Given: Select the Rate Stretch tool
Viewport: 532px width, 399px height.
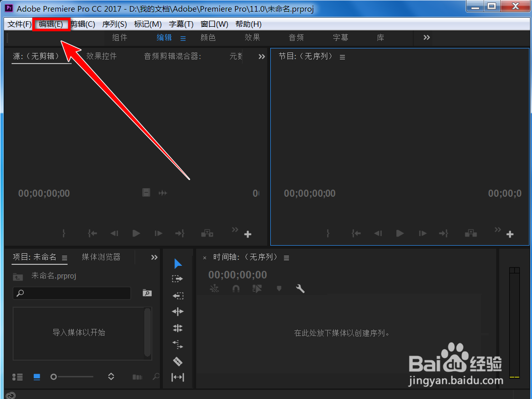Looking at the screenshot, I should tap(178, 345).
